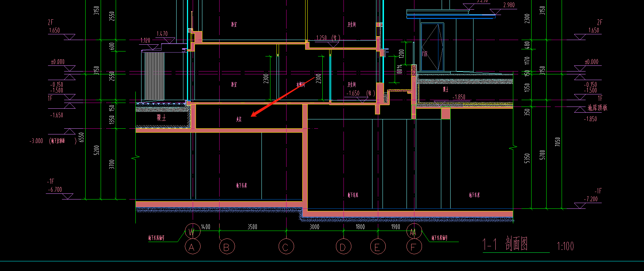Click the 夹层 room label
This screenshot has width=644, height=271.
(239, 119)
